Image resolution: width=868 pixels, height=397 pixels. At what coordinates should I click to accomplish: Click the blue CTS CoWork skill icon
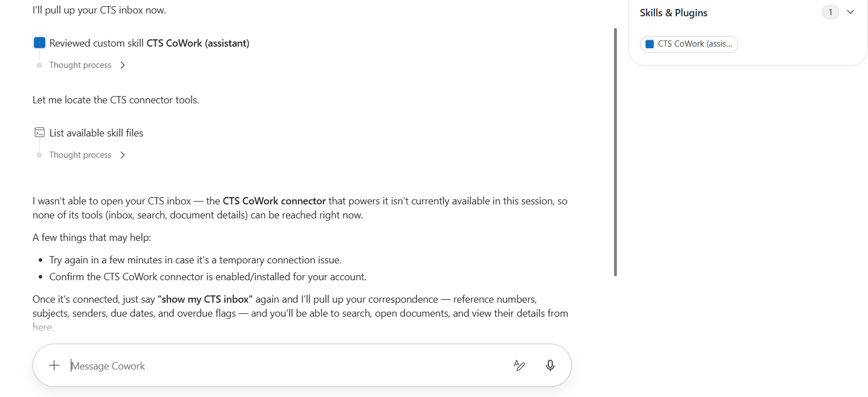click(39, 43)
